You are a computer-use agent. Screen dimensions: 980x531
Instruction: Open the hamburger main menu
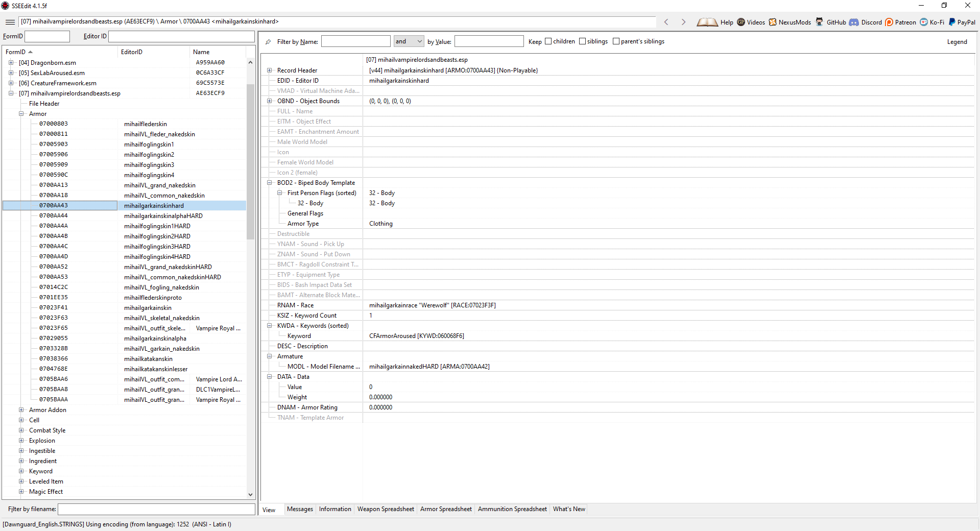point(10,22)
